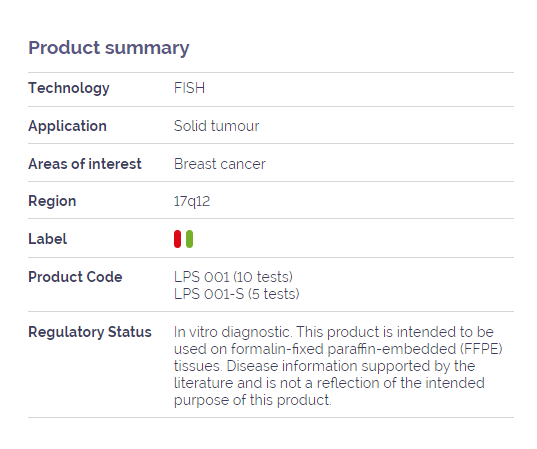Click the green label pill icon

[189, 239]
